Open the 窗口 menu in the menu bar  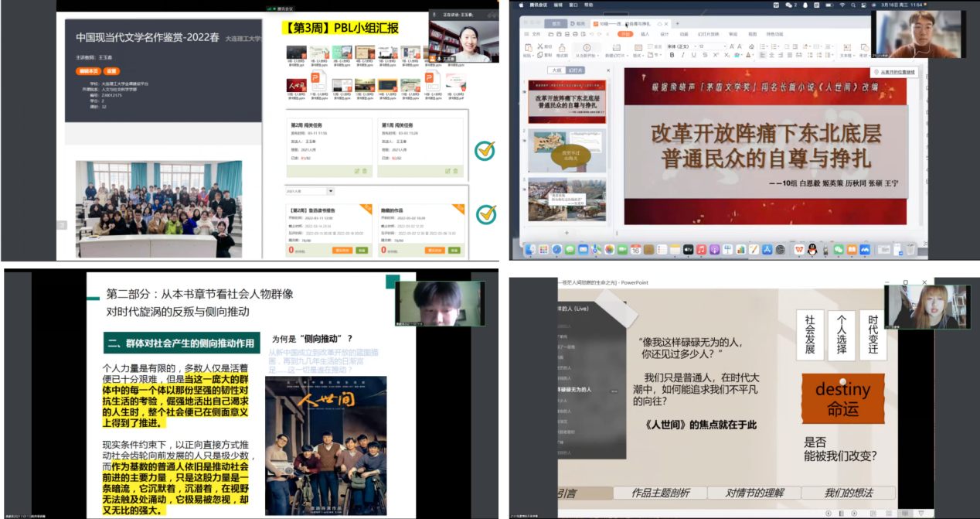click(574, 5)
